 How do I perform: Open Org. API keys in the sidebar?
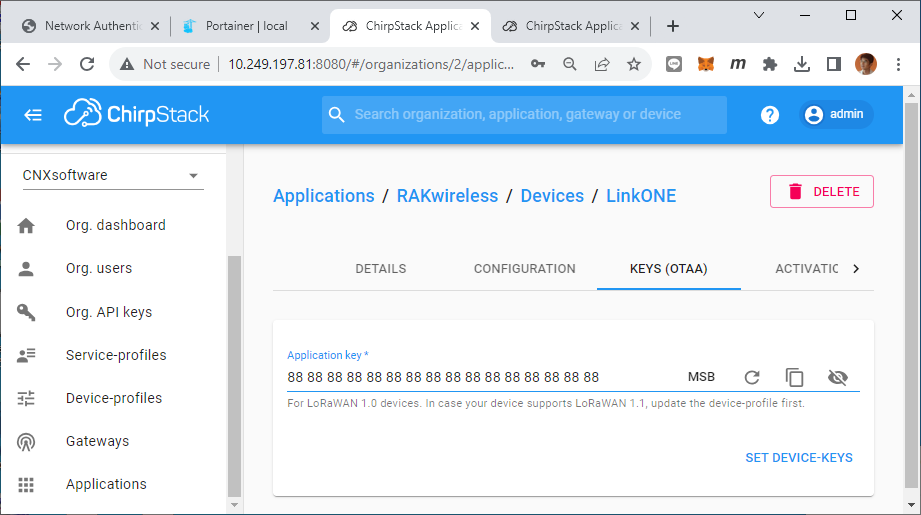coord(109,312)
